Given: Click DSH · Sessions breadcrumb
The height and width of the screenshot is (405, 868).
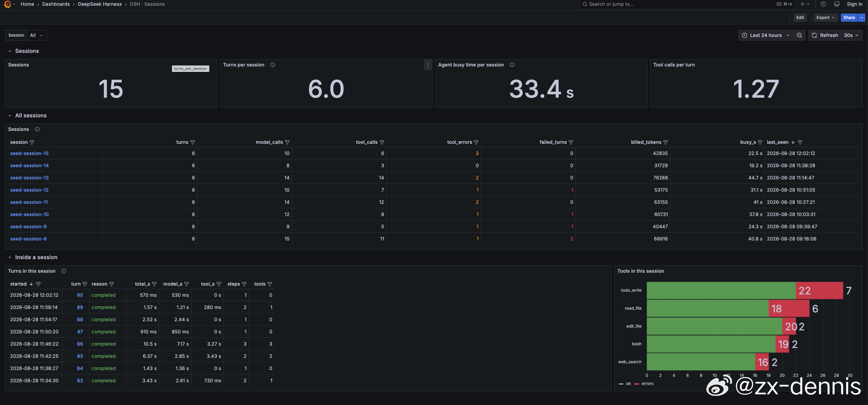Looking at the screenshot, I should (x=147, y=4).
